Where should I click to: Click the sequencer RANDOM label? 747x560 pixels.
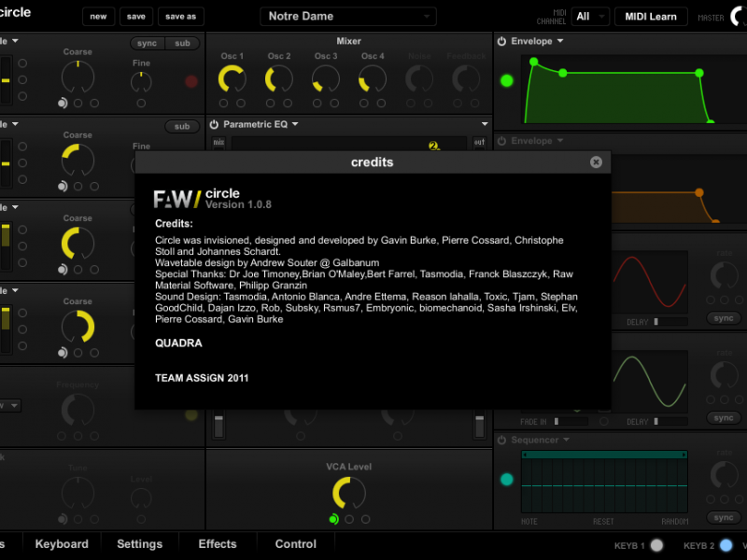click(x=674, y=522)
